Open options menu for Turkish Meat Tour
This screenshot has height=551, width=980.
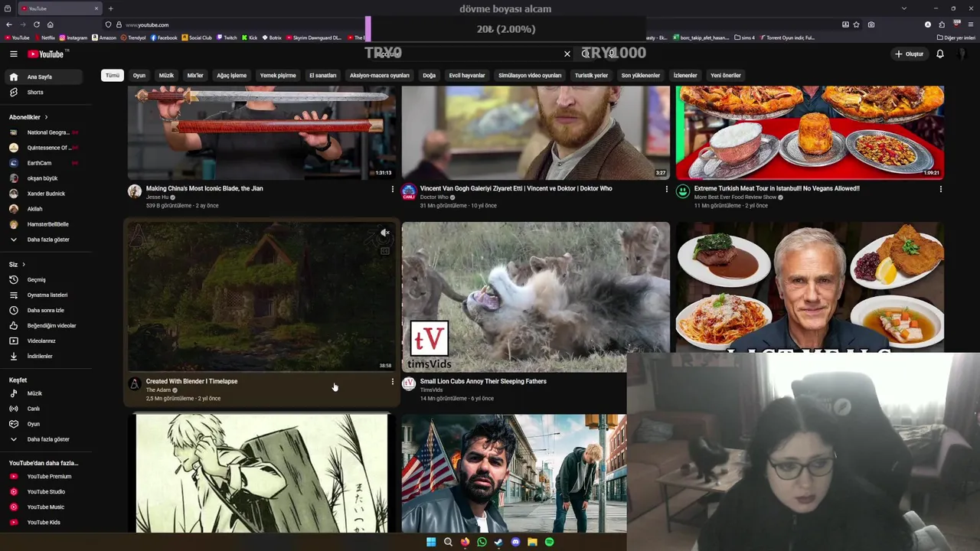pyautogui.click(x=941, y=189)
